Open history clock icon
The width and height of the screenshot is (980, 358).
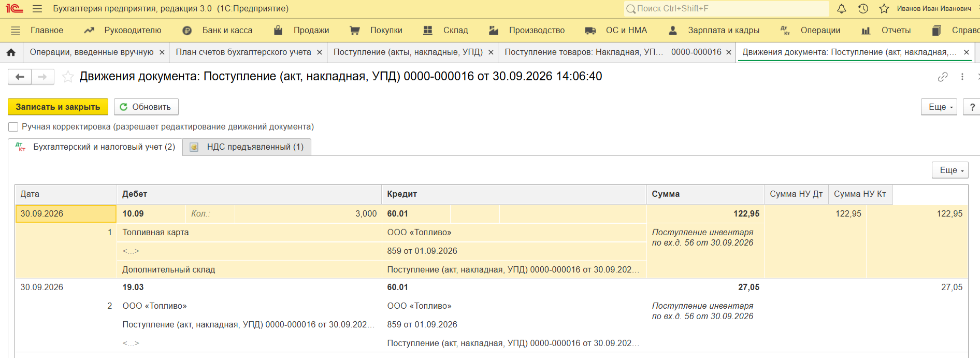coord(863,9)
